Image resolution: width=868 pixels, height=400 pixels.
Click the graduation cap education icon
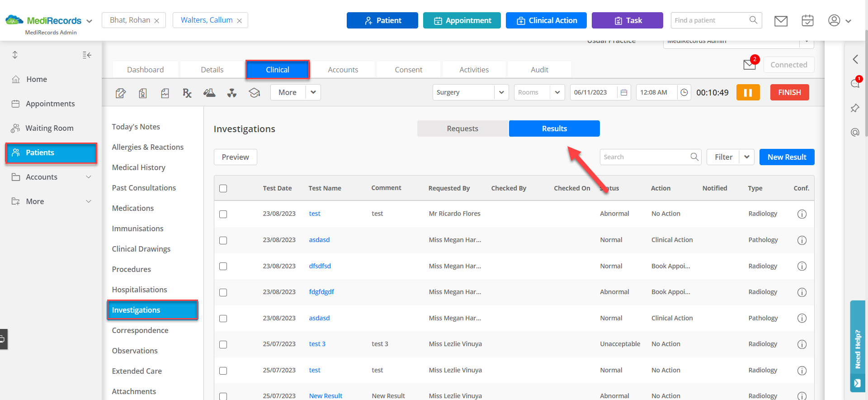click(255, 93)
